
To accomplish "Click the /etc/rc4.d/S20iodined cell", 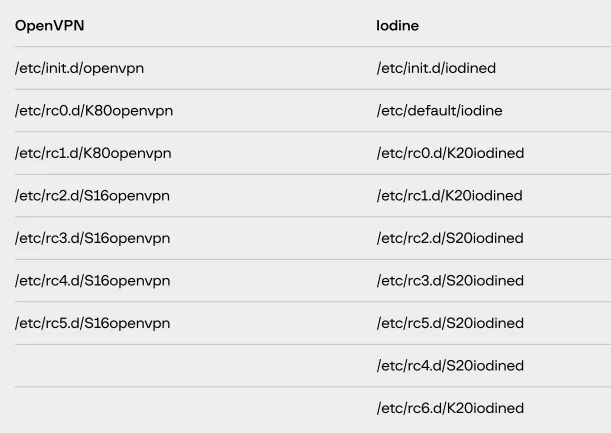I will (450, 366).
